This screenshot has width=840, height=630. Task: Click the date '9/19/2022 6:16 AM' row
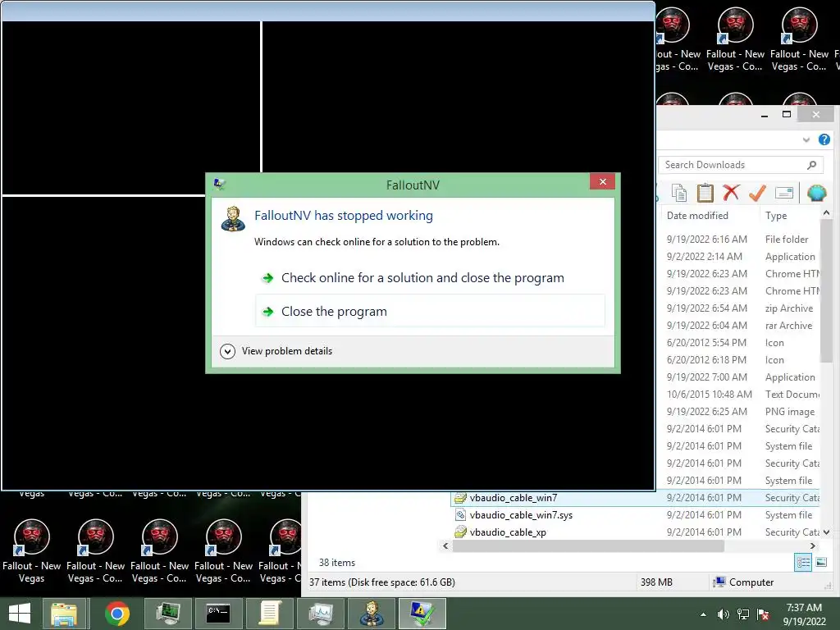pyautogui.click(x=706, y=239)
